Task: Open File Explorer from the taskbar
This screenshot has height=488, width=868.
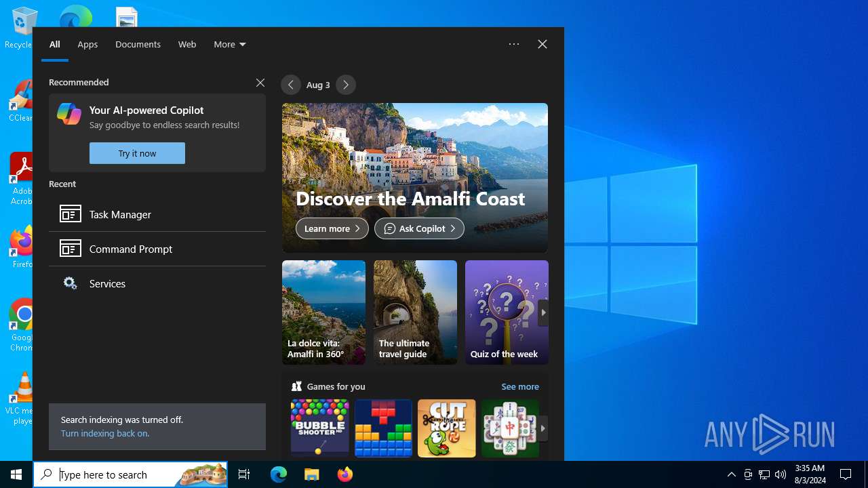Action: pos(311,474)
